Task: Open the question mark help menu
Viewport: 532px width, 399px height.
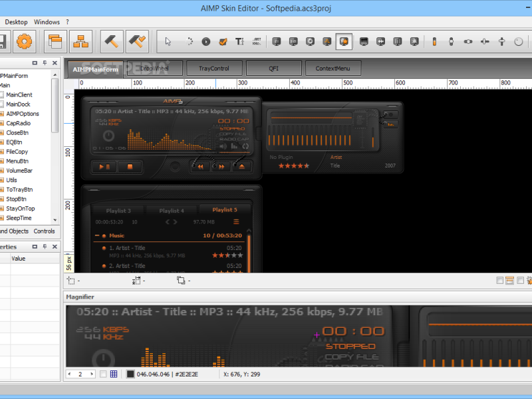Action: [x=68, y=22]
